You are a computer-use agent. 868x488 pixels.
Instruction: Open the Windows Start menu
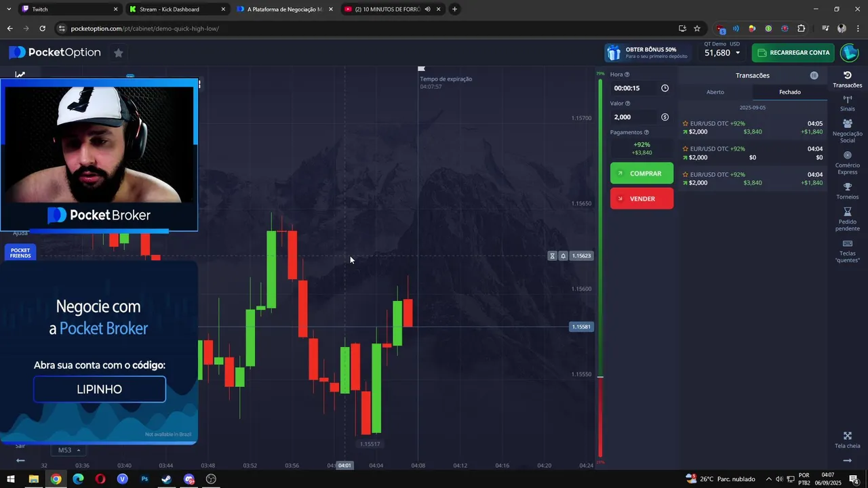pyautogui.click(x=11, y=479)
